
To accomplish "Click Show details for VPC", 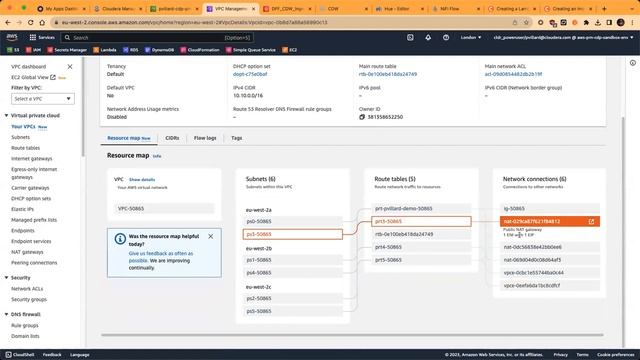I will click(142, 180).
